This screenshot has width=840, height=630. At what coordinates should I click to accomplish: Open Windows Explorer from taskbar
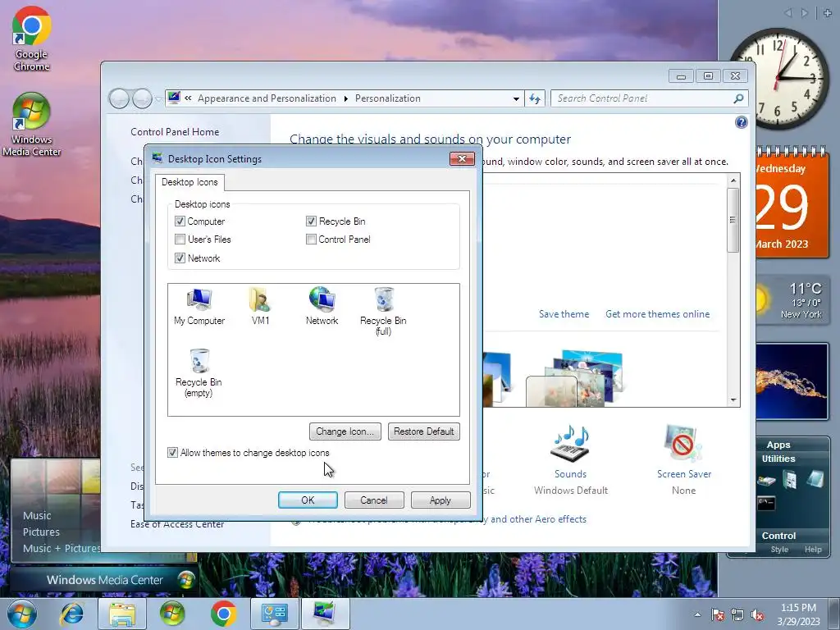tap(122, 614)
